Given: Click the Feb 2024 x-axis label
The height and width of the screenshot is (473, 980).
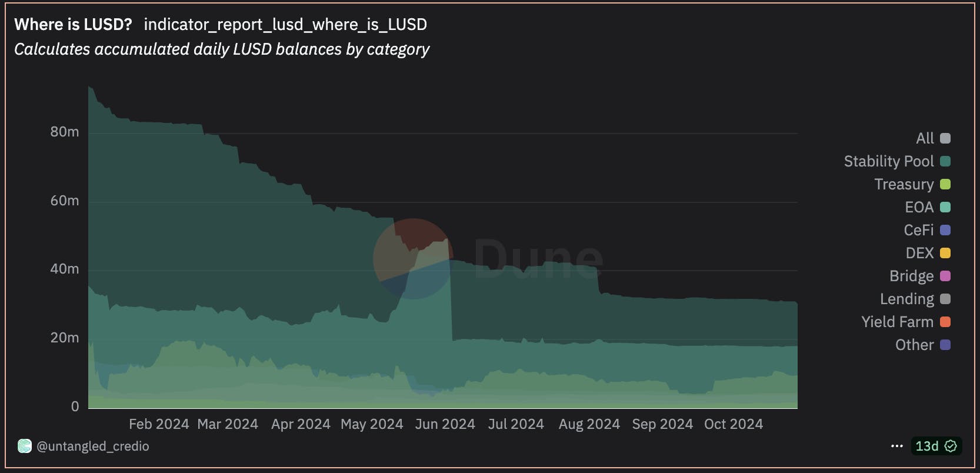Looking at the screenshot, I should click(159, 424).
